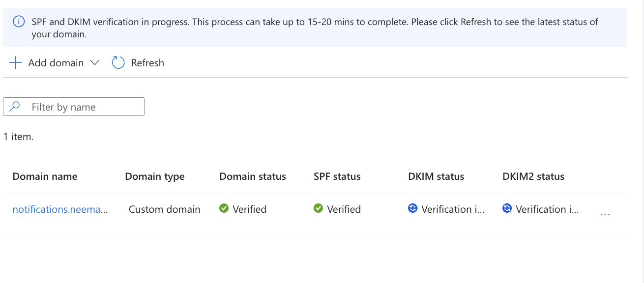
Task: Click Verified text under Domain status
Action: pyautogui.click(x=250, y=209)
